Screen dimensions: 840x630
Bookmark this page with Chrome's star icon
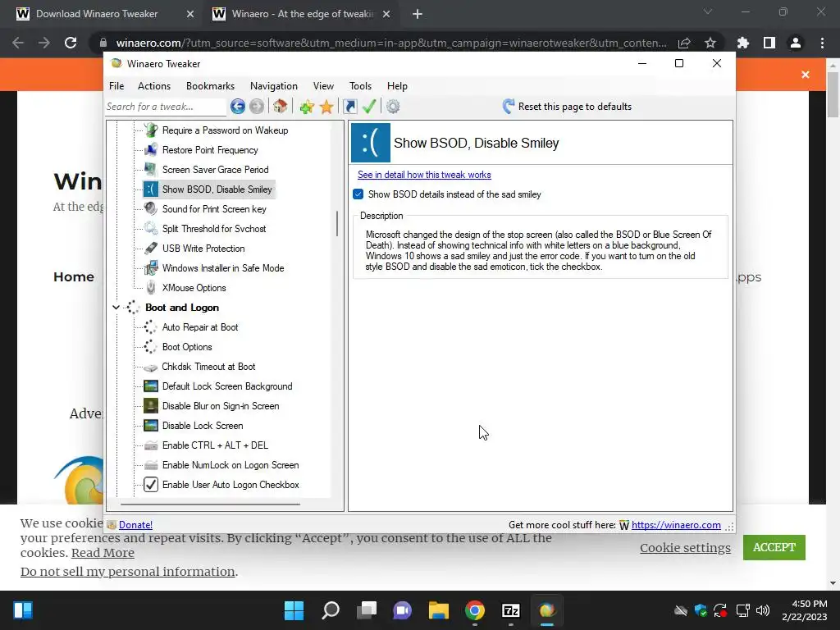click(x=710, y=43)
